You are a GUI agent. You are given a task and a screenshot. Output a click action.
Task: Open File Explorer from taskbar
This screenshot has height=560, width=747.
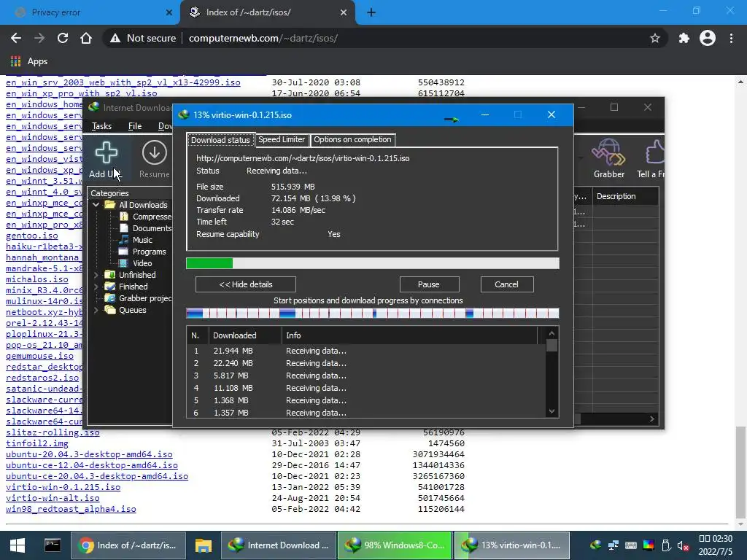[204, 545]
